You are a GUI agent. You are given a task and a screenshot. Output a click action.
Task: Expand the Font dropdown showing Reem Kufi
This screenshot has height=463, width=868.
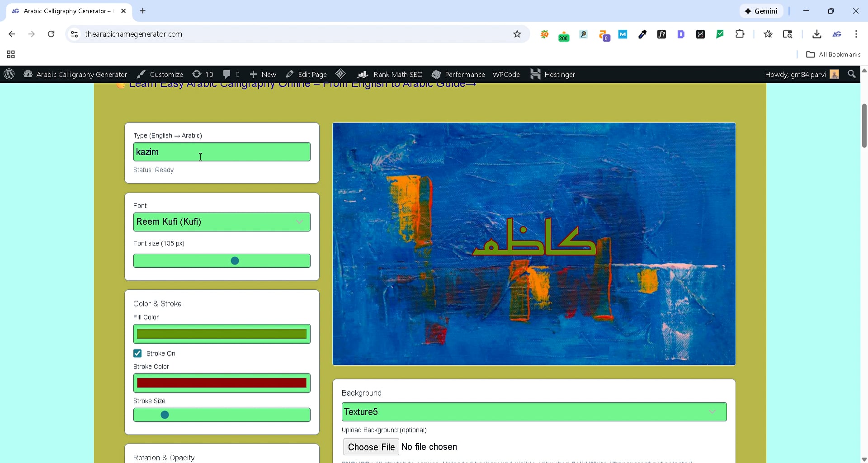222,222
